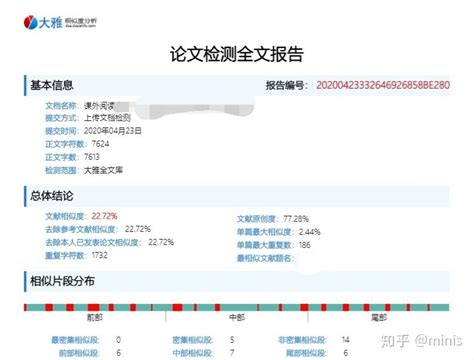Select the report title 论文检测全文报告
This screenshot has height=360, width=474.
point(237,54)
